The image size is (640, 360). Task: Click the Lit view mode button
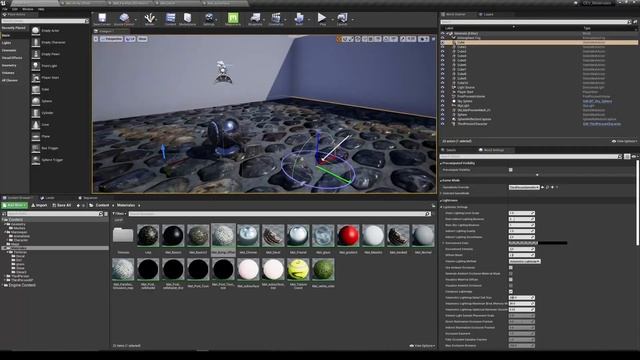130,39
